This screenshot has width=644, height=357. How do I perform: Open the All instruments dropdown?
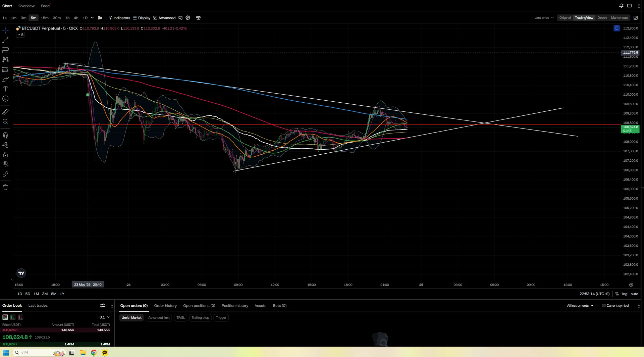(580, 306)
